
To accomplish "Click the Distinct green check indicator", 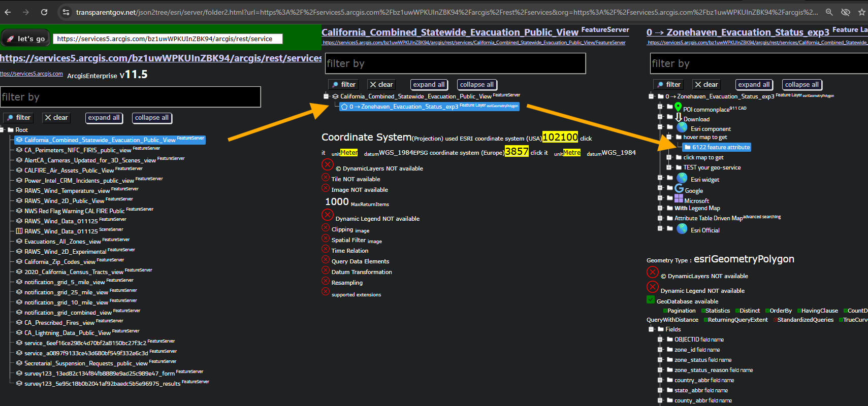I will point(737,311).
